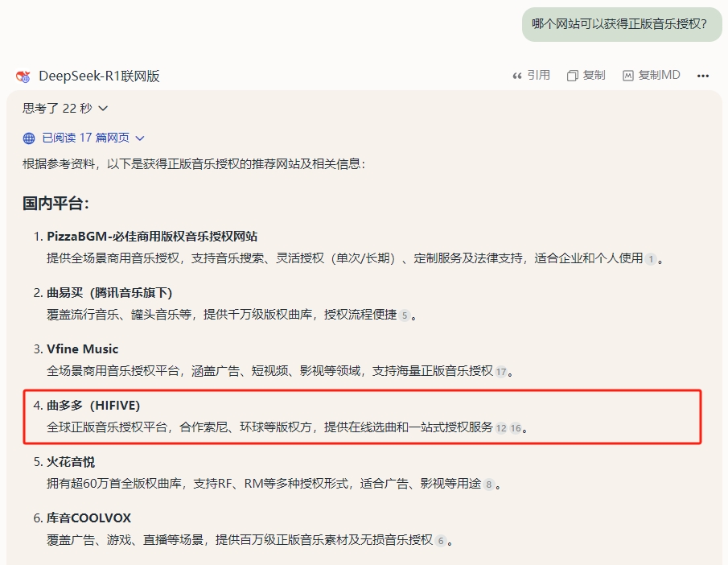Image resolution: width=728 pixels, height=565 pixels.
Task: Open citation 17 after Vfine Music description
Action: [501, 372]
